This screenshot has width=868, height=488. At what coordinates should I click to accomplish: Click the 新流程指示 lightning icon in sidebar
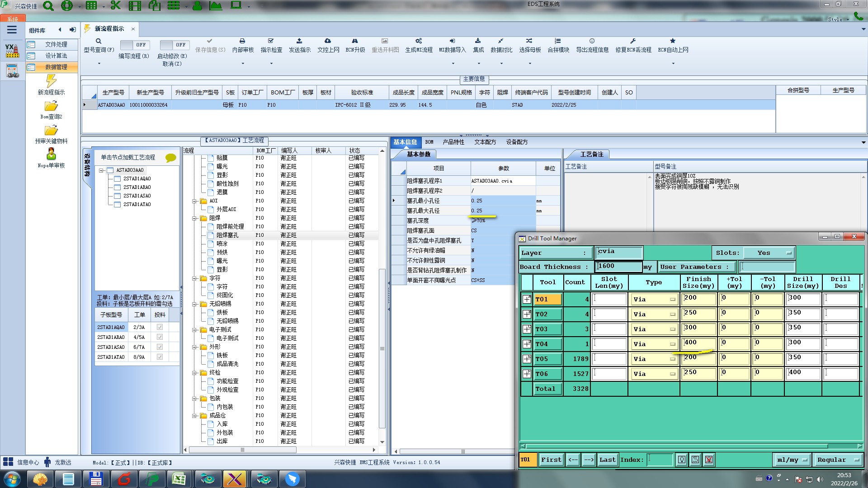coord(51,81)
